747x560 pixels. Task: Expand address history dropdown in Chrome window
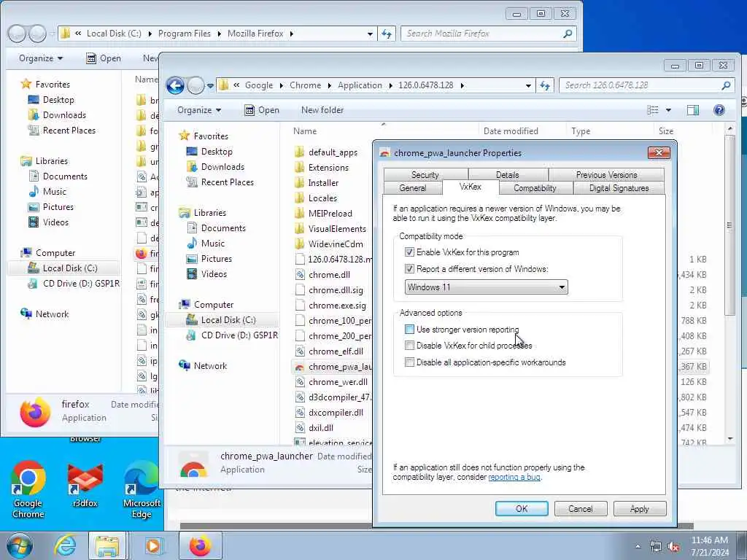click(x=528, y=86)
